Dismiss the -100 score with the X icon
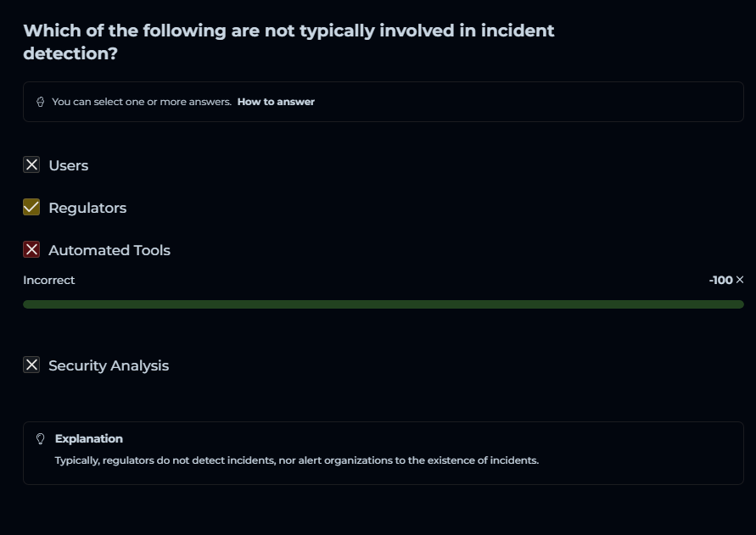Image resolution: width=756 pixels, height=535 pixels. pyautogui.click(x=740, y=280)
